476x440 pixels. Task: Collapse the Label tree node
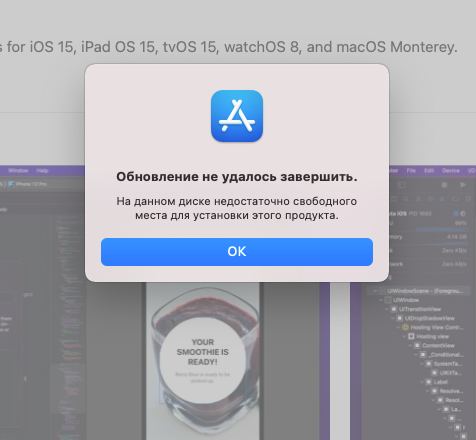(423, 382)
